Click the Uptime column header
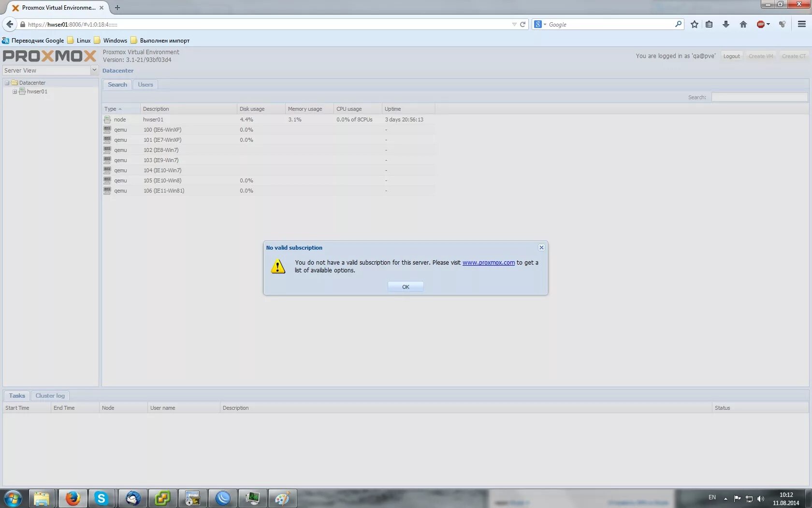Viewport: 812px width, 508px height. point(408,109)
